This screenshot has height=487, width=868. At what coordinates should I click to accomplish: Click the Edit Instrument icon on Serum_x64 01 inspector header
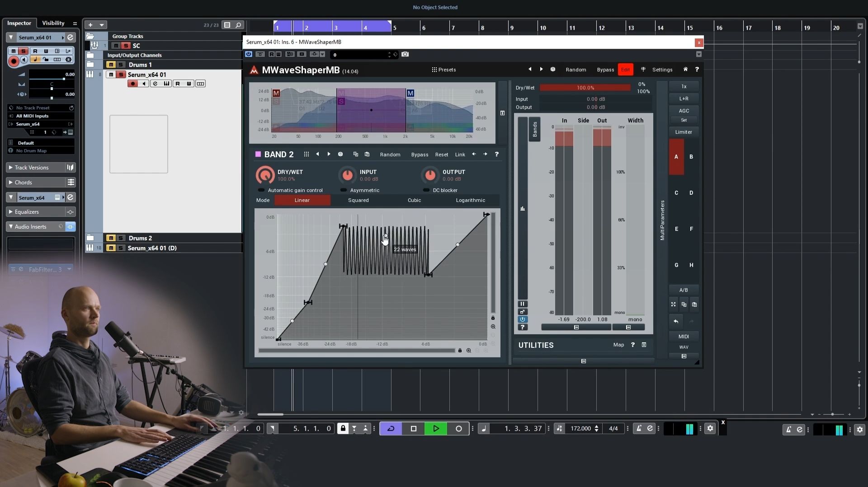coord(71,37)
